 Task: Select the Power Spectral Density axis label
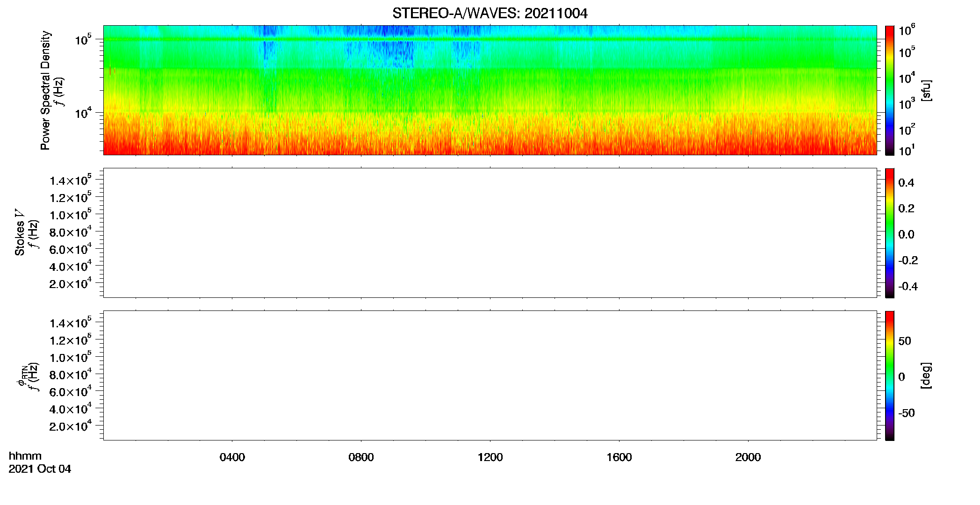tap(45, 90)
